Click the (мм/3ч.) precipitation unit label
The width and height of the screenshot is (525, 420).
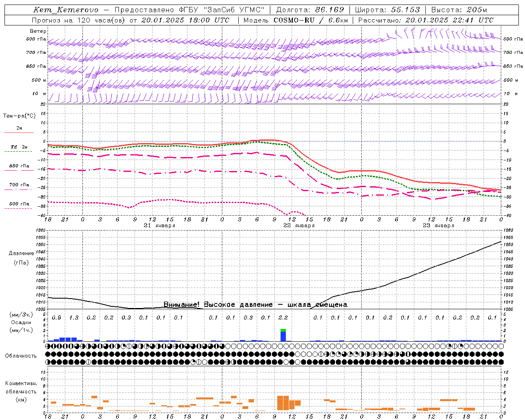[21, 315]
